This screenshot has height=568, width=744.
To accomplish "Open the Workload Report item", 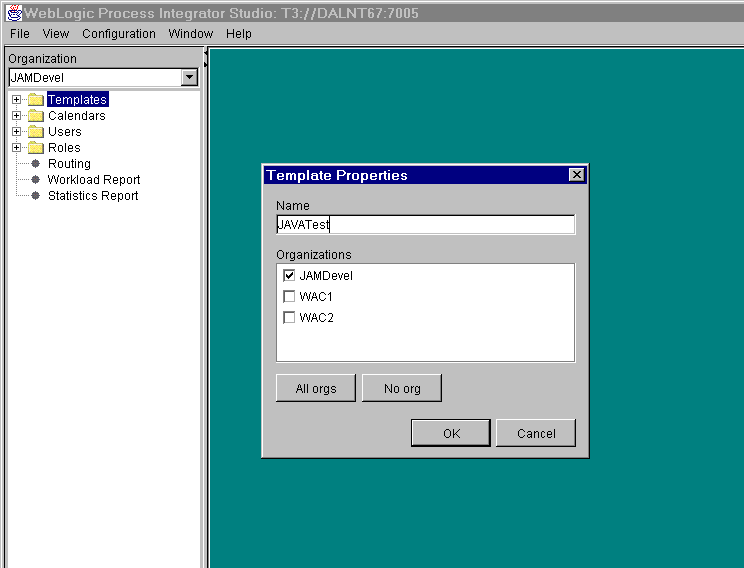I will (94, 180).
